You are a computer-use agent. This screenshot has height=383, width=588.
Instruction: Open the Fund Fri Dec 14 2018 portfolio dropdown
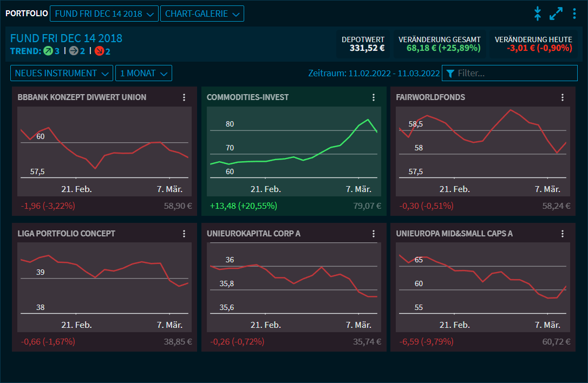[x=104, y=14]
